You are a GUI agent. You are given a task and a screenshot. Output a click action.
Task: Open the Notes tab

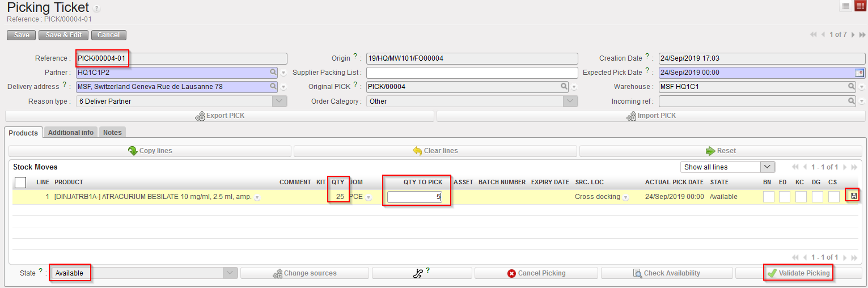coord(112,133)
